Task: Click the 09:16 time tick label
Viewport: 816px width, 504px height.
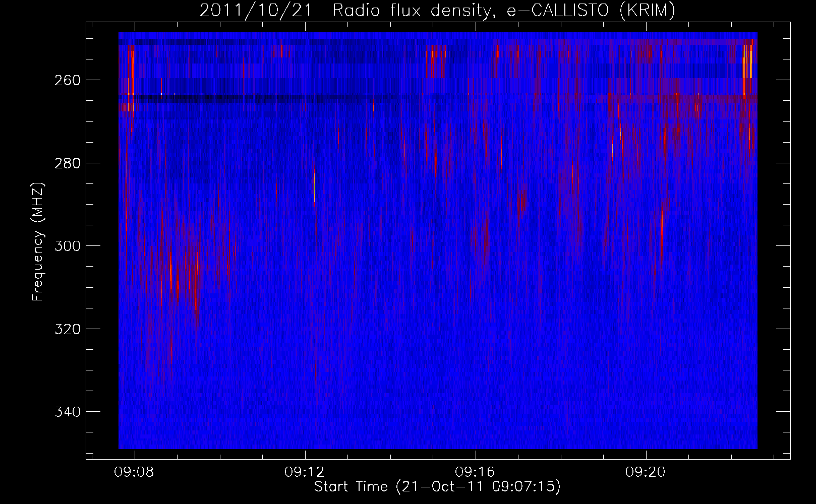Action: [x=475, y=472]
